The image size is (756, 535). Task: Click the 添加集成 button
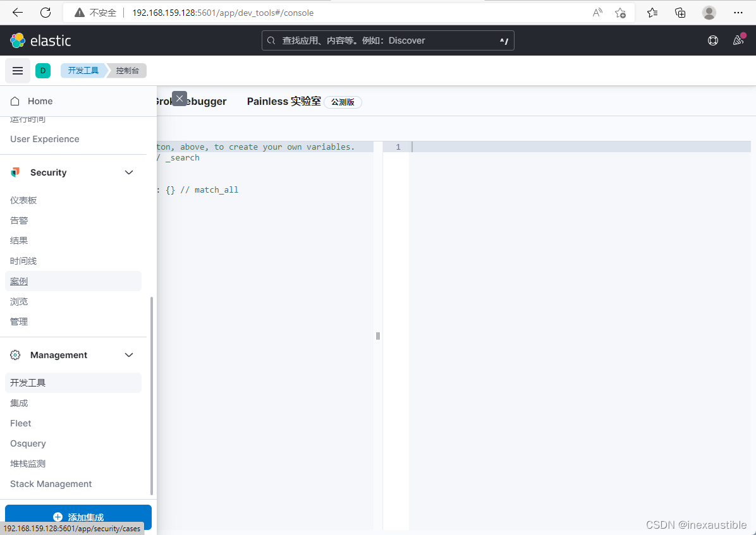[78, 517]
